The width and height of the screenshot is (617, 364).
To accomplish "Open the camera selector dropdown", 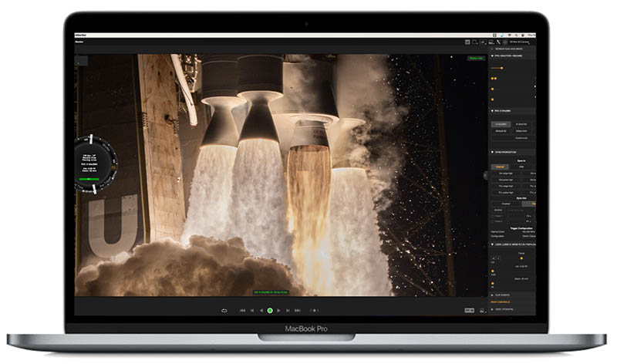I will [x=520, y=42].
